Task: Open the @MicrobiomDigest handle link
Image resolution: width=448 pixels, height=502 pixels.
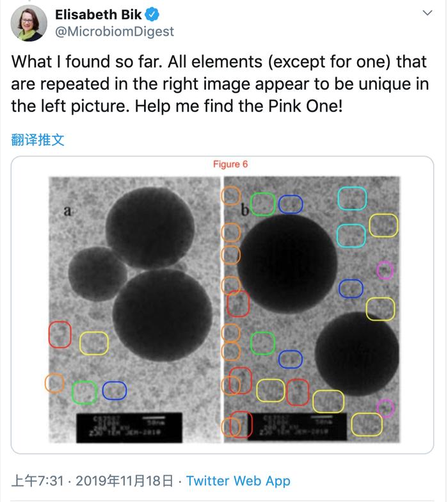Action: tap(115, 31)
